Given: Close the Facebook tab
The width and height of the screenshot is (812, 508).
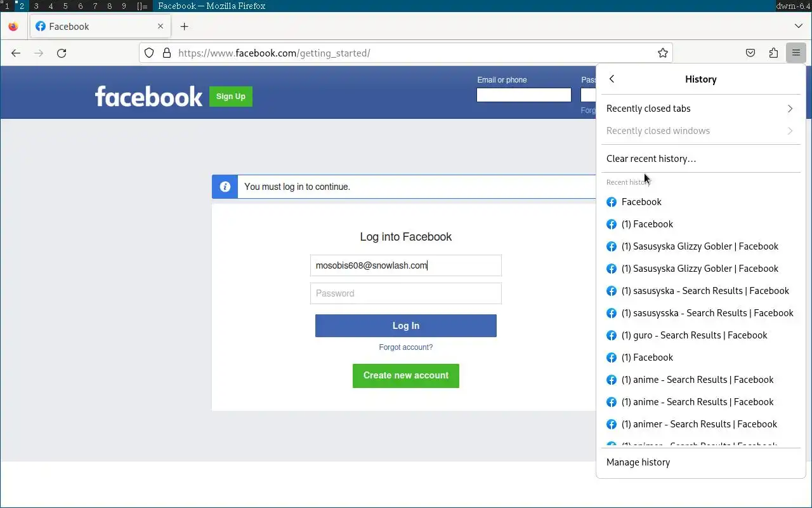Looking at the screenshot, I should (x=160, y=27).
